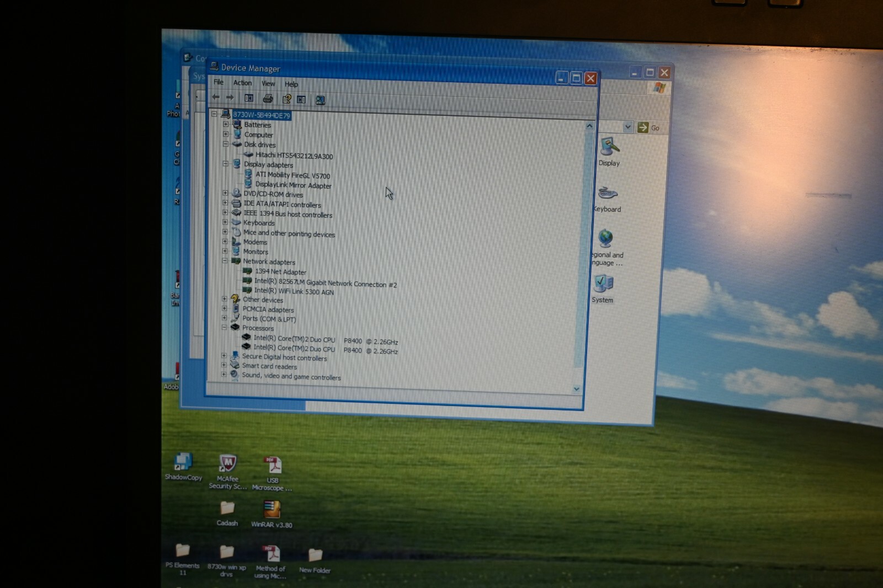Select the Monitors category

(256, 252)
